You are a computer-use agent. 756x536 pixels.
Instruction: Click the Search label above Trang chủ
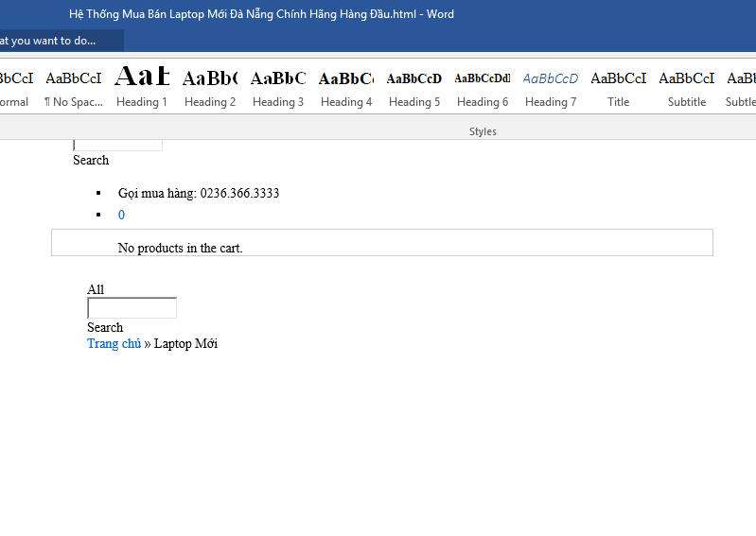tap(105, 327)
